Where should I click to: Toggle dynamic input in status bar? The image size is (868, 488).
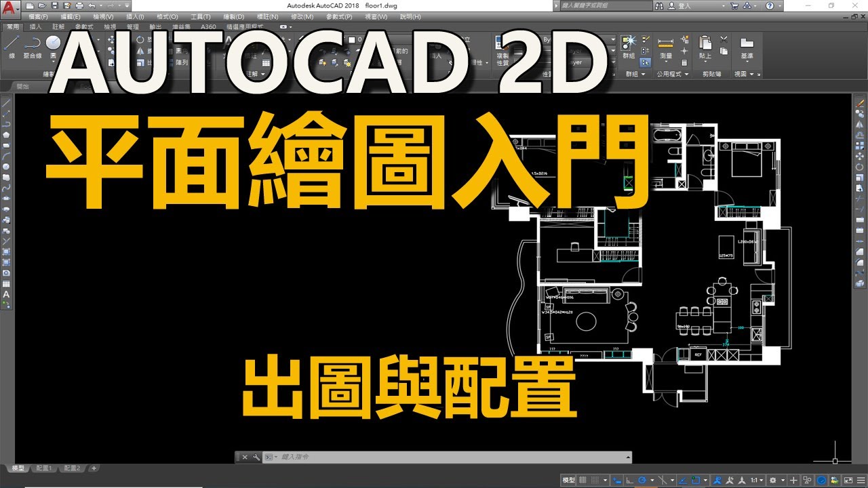616,479
